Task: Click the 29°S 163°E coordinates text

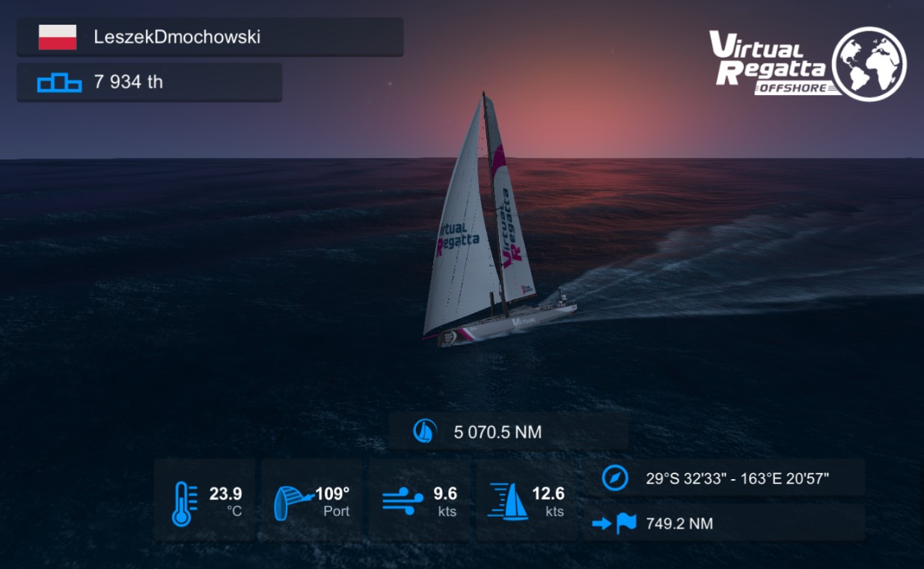Action: 737,478
